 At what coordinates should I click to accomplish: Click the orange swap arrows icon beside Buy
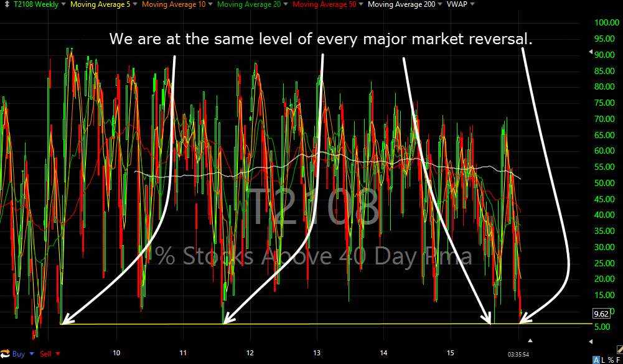click(x=5, y=354)
